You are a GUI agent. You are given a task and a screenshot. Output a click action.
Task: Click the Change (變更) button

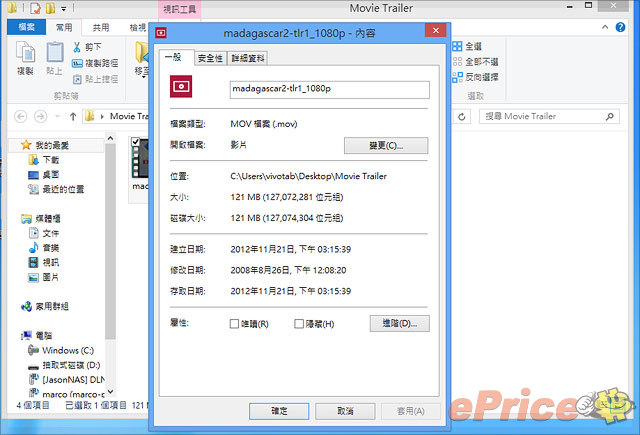[386, 146]
